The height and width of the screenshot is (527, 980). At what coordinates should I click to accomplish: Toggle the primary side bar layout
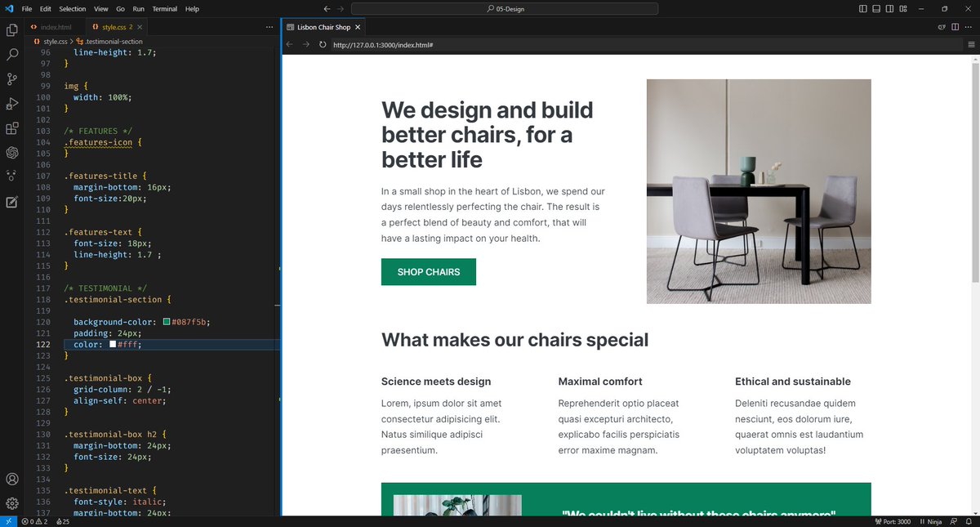click(863, 9)
